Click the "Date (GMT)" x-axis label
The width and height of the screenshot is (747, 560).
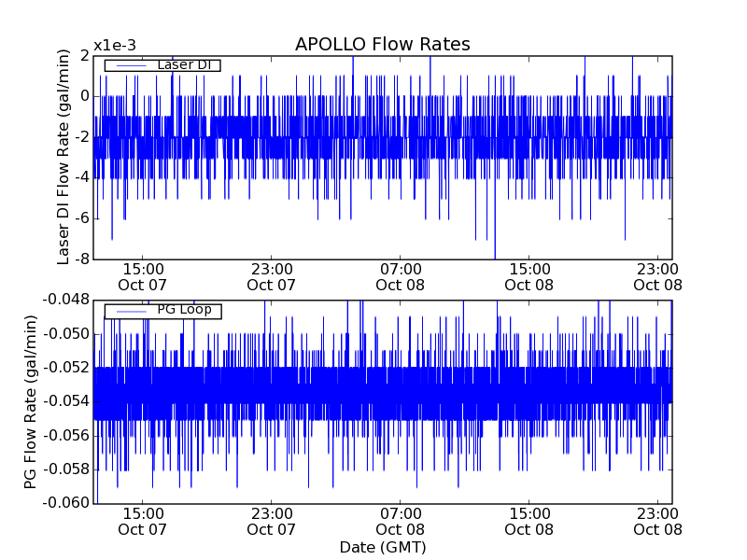(383, 547)
